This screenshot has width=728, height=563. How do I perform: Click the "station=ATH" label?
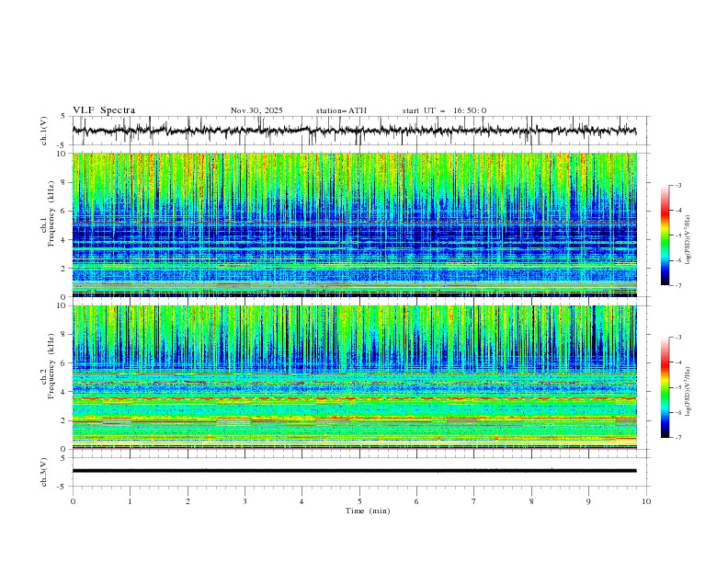click(x=341, y=110)
